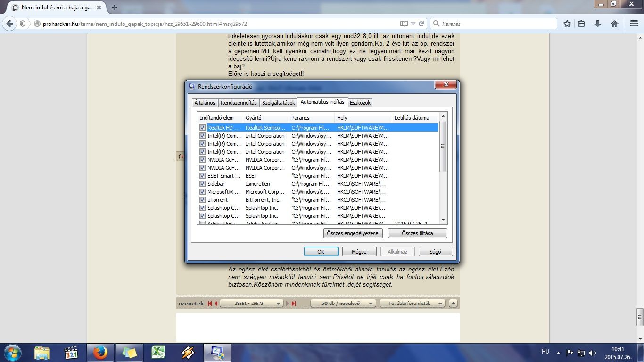Expand the További fórumlisták dropdown
Image resolution: width=644 pixels, height=362 pixels.
coord(413,304)
